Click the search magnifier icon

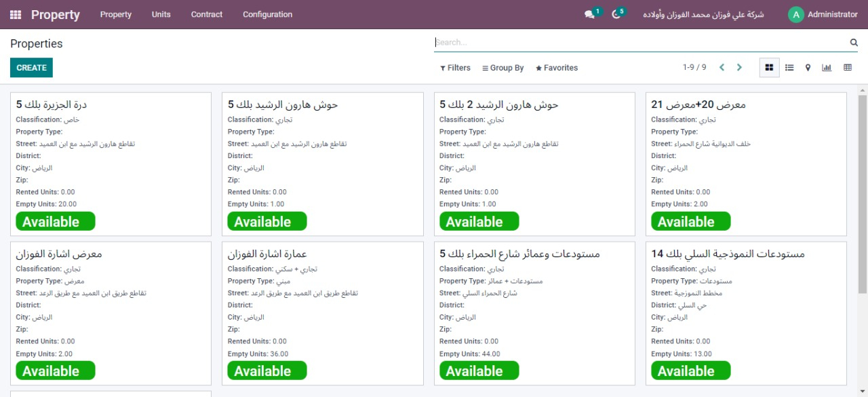tap(854, 42)
